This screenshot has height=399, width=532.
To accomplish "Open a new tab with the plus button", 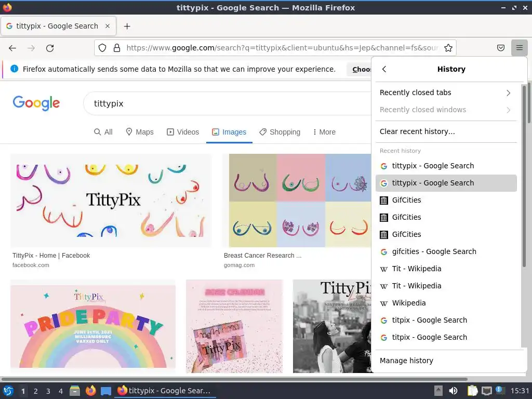I will pyautogui.click(x=127, y=26).
